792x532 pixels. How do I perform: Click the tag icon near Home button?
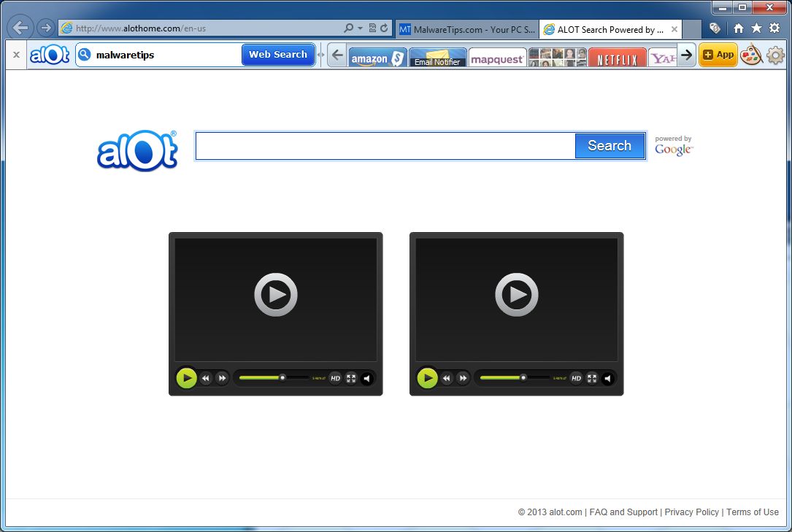(x=715, y=28)
